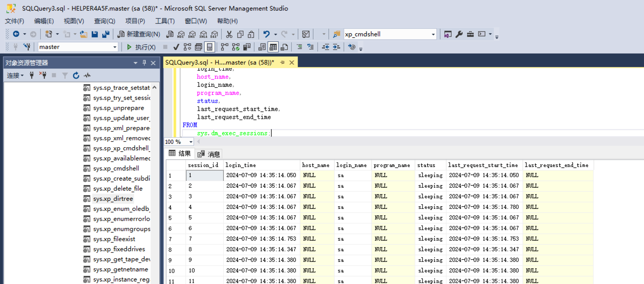
Task: Toggle Results to Text output mode
Action: pyautogui.click(x=262, y=47)
